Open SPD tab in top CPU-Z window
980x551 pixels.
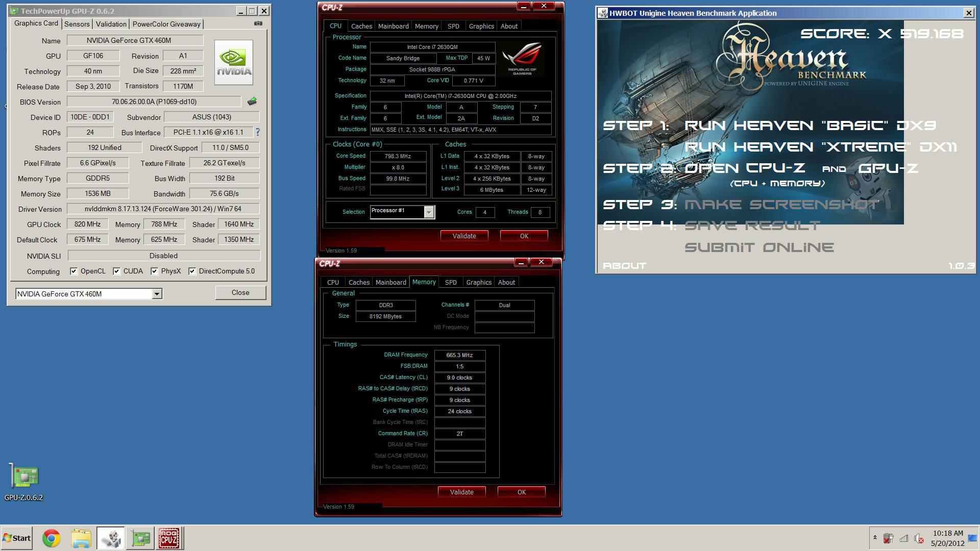453,26
